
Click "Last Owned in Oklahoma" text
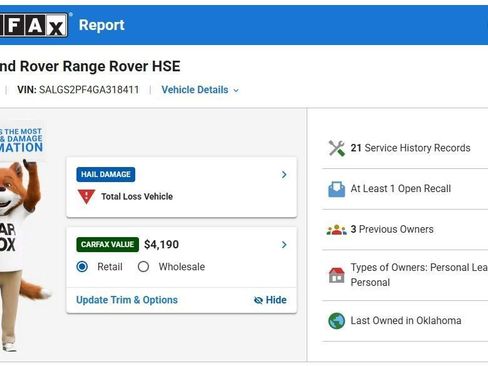coord(406,321)
